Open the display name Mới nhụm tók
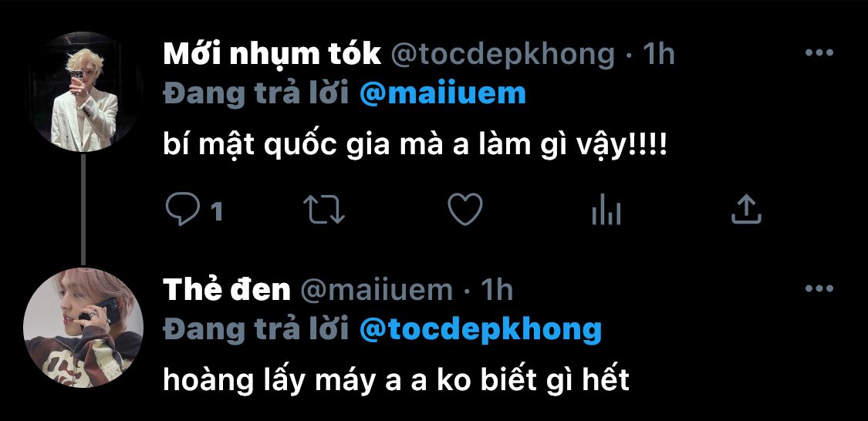868x421 pixels. pyautogui.click(x=272, y=54)
